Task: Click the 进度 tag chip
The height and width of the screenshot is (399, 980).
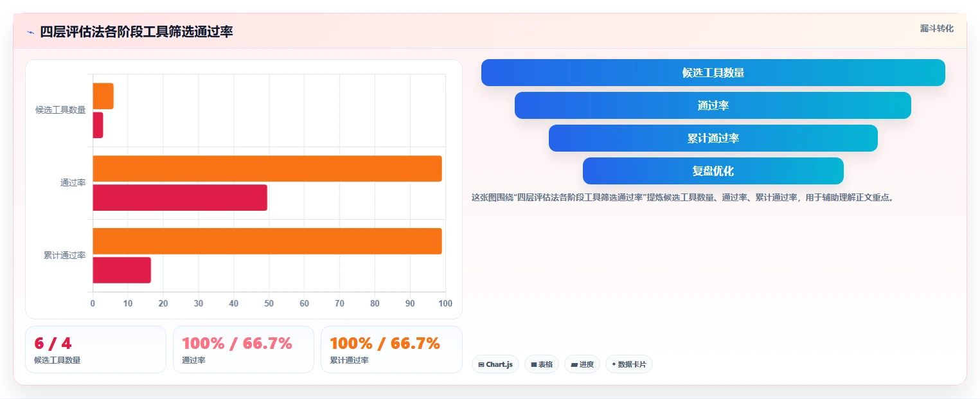Action: coord(582,364)
